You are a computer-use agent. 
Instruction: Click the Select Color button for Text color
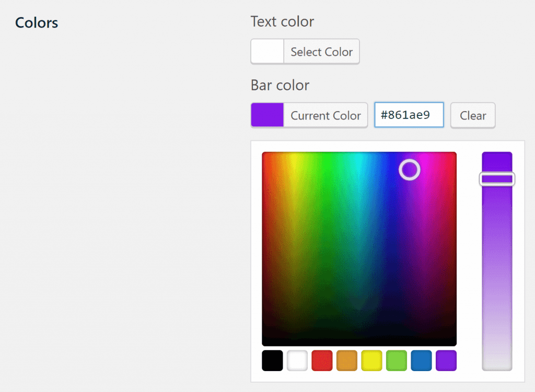click(321, 52)
